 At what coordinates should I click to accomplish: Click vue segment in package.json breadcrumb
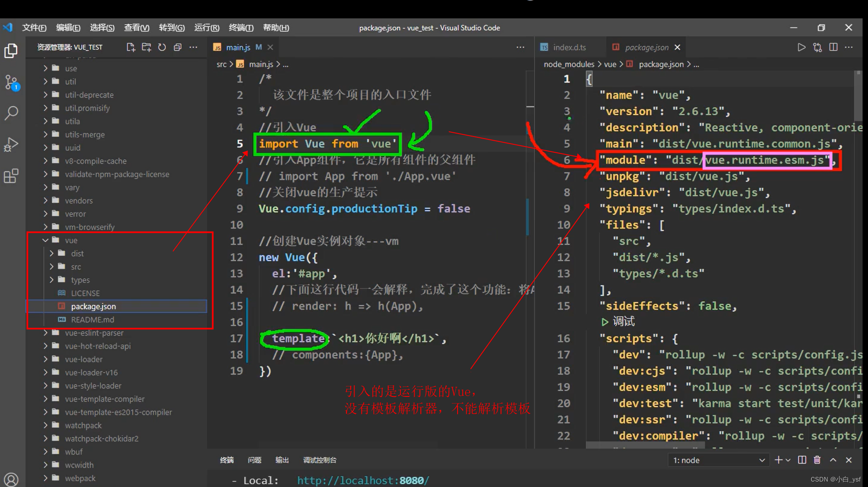pyautogui.click(x=610, y=64)
